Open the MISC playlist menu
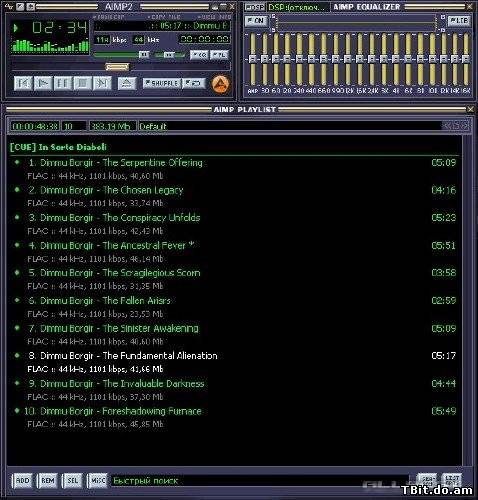Viewport: 478px width, 500px height. (97, 481)
